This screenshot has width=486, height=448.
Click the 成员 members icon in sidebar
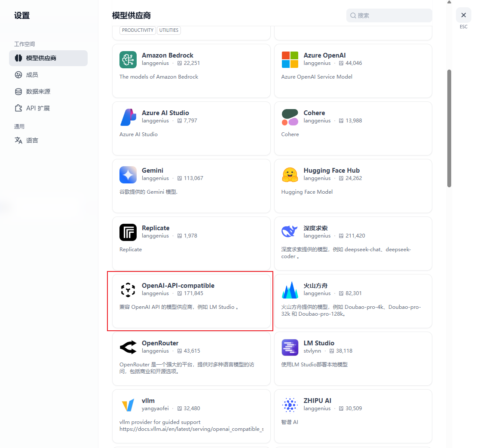pos(18,75)
